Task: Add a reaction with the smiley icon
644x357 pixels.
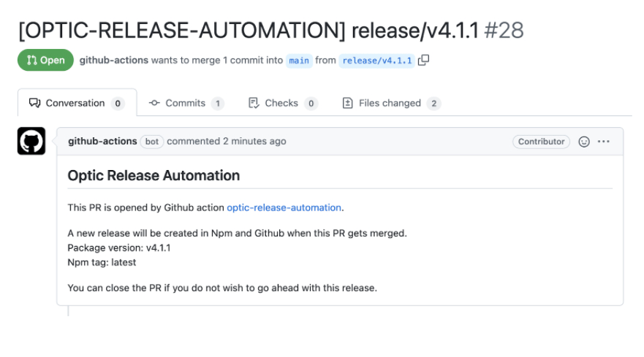Action: click(x=584, y=142)
